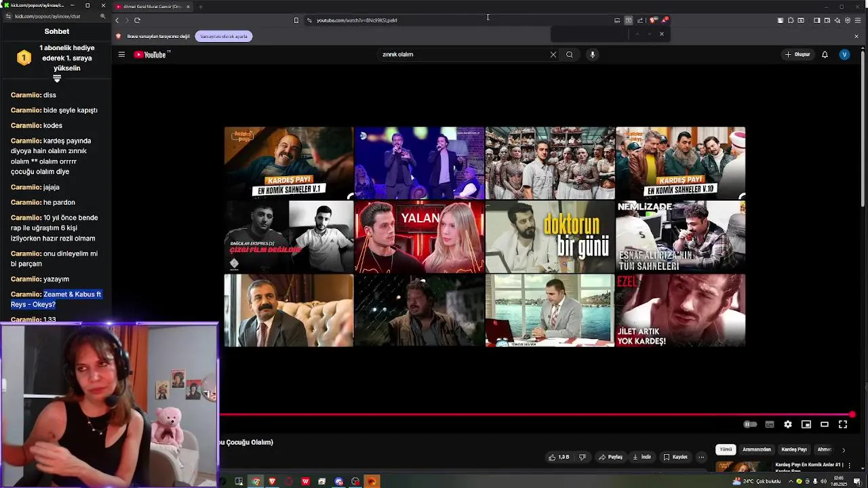Go back in the browser

117,20
